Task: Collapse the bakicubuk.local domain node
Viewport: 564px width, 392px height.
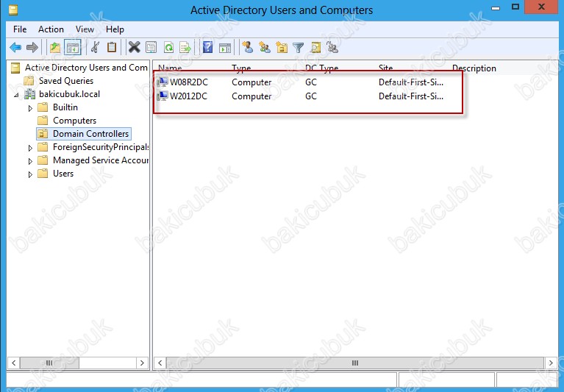Action: [16, 95]
